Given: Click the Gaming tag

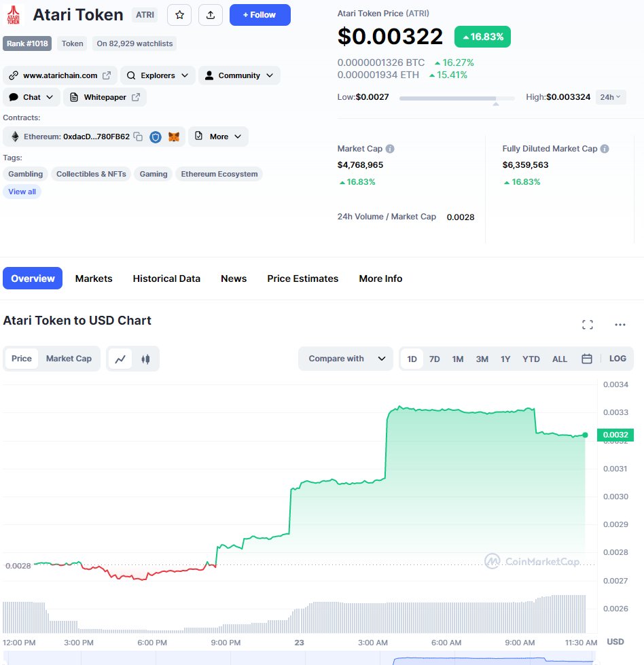Looking at the screenshot, I should 154,174.
